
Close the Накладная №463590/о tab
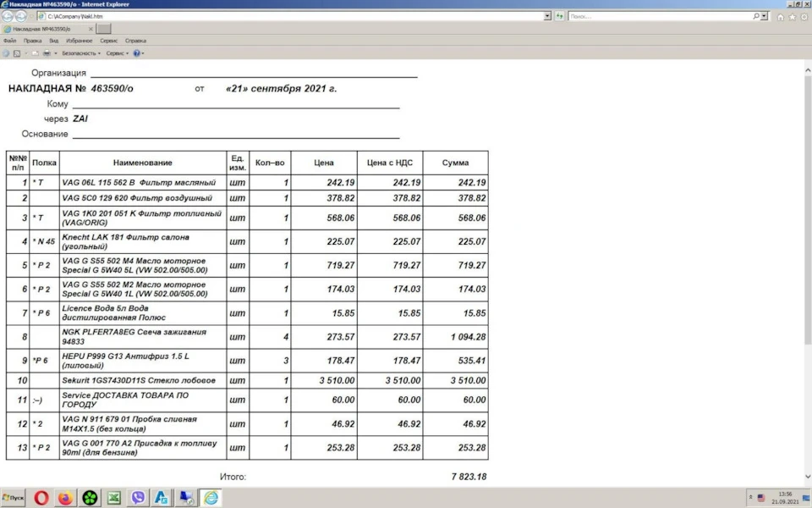point(91,29)
